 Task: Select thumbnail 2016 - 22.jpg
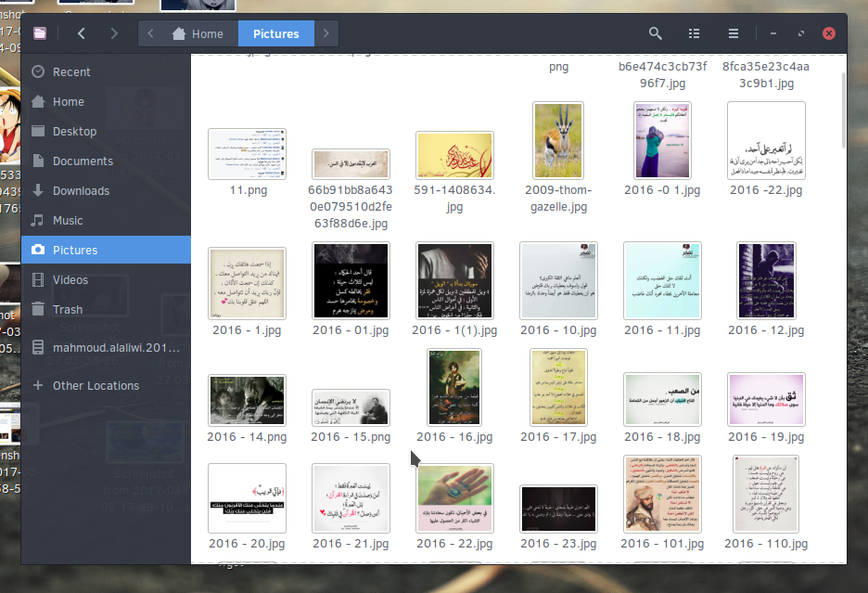tap(454, 498)
